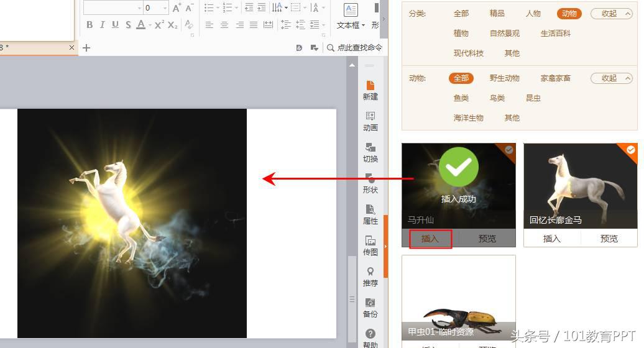Align text right
The image size is (644, 348).
point(239,25)
